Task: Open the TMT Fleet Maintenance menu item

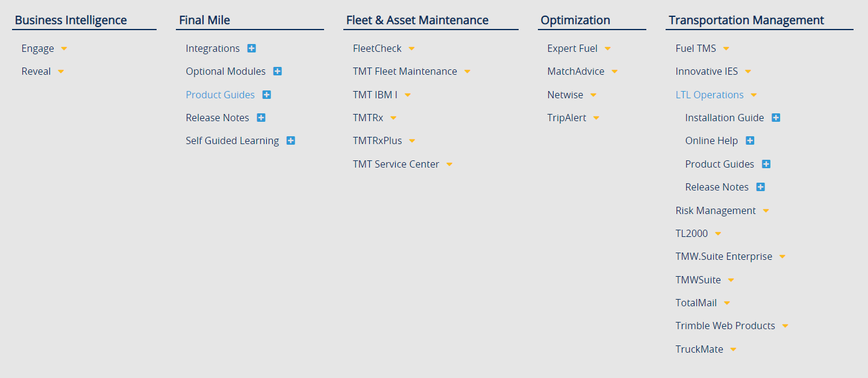Action: [x=405, y=71]
